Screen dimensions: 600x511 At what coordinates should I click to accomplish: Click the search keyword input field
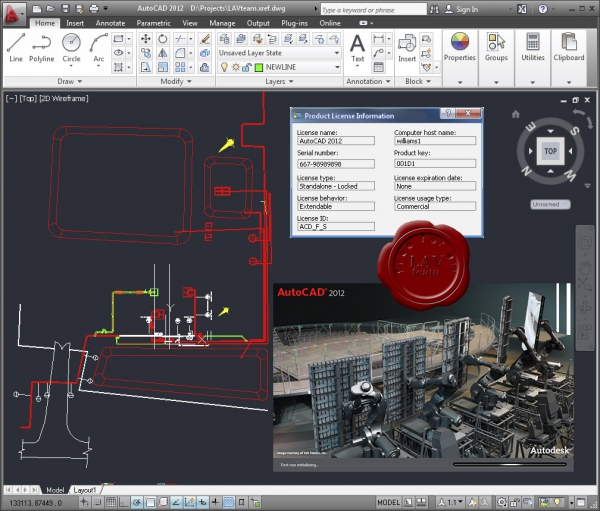[x=373, y=10]
